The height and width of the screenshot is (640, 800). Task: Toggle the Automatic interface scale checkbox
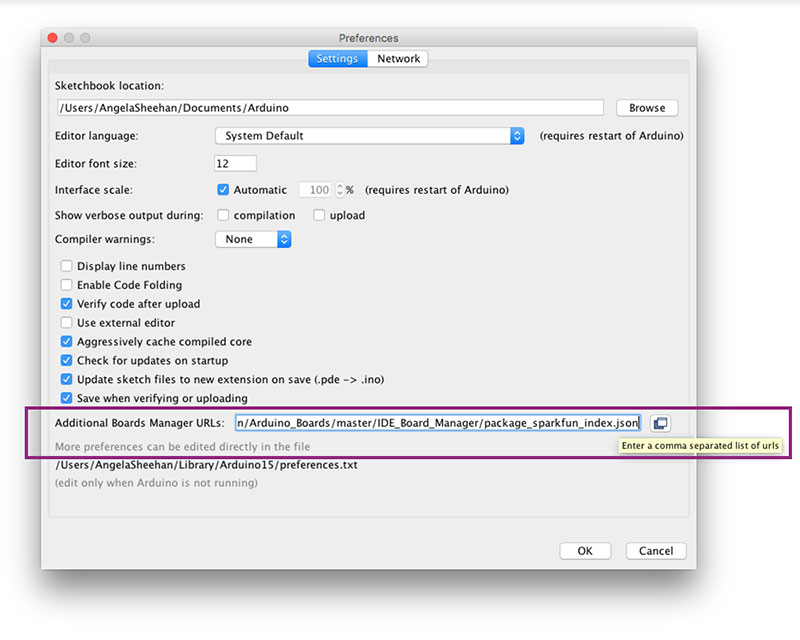[222, 189]
